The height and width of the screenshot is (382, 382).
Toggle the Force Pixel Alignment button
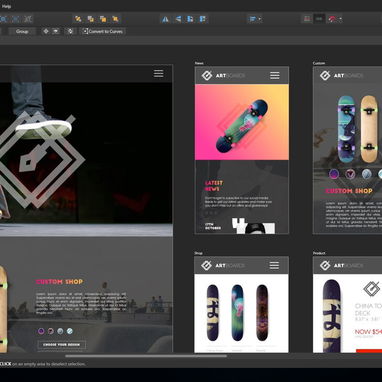pyautogui.click(x=319, y=19)
